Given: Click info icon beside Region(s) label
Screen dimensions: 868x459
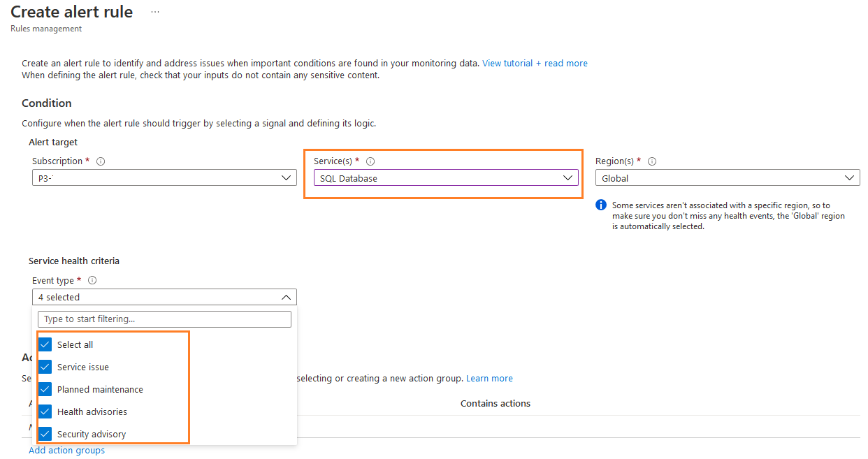Looking at the screenshot, I should [652, 161].
